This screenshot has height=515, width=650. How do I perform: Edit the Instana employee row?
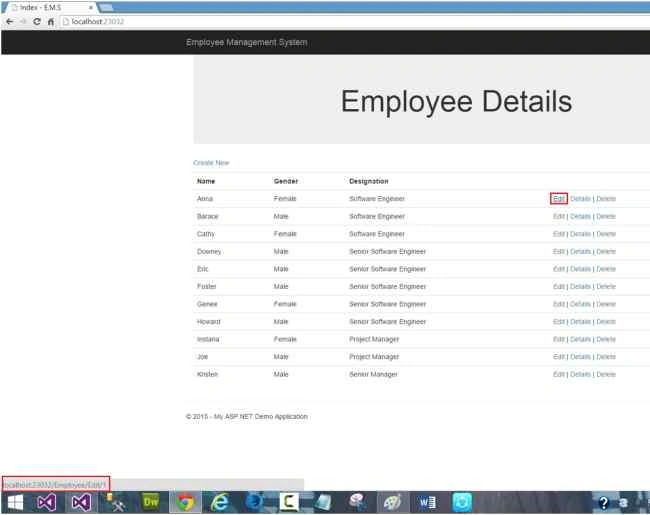(x=558, y=339)
